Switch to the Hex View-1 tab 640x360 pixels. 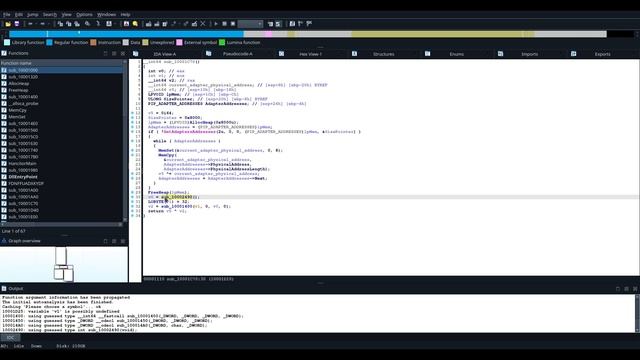click(x=311, y=54)
